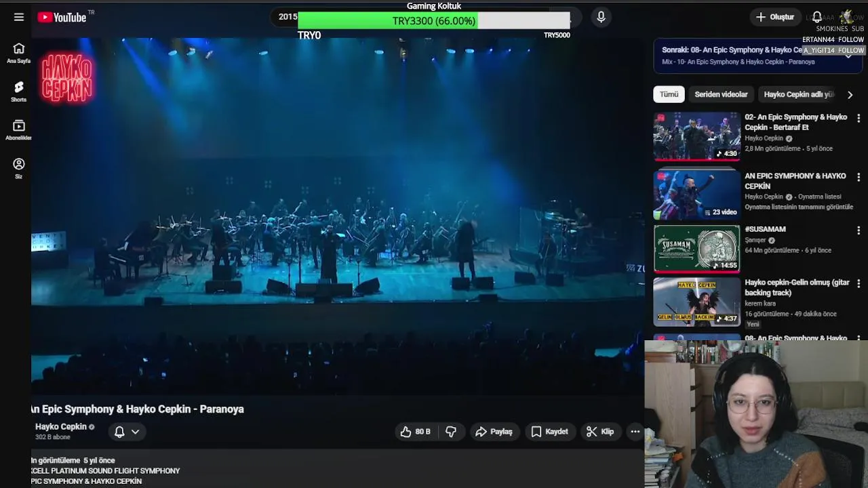
Task: Create a clip with Klip button
Action: point(600,432)
